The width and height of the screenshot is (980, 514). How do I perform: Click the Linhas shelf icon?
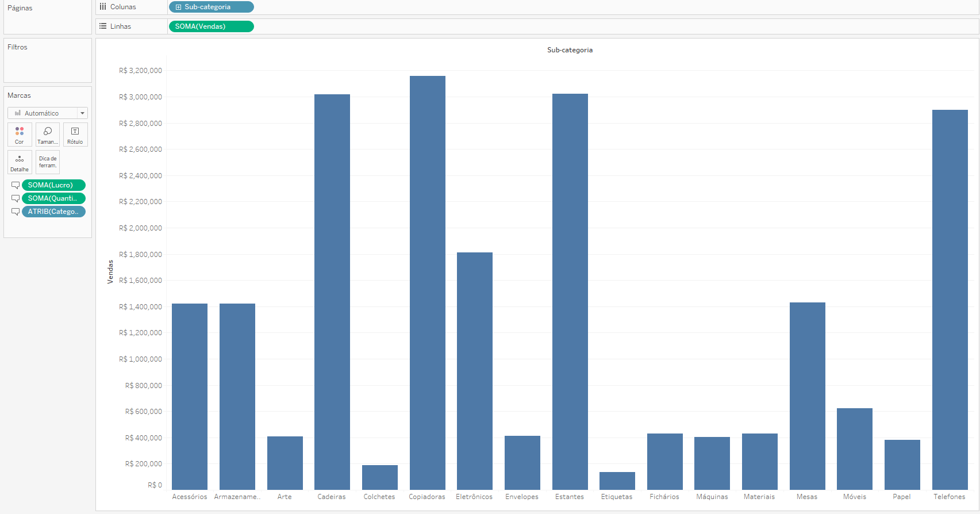tap(103, 26)
